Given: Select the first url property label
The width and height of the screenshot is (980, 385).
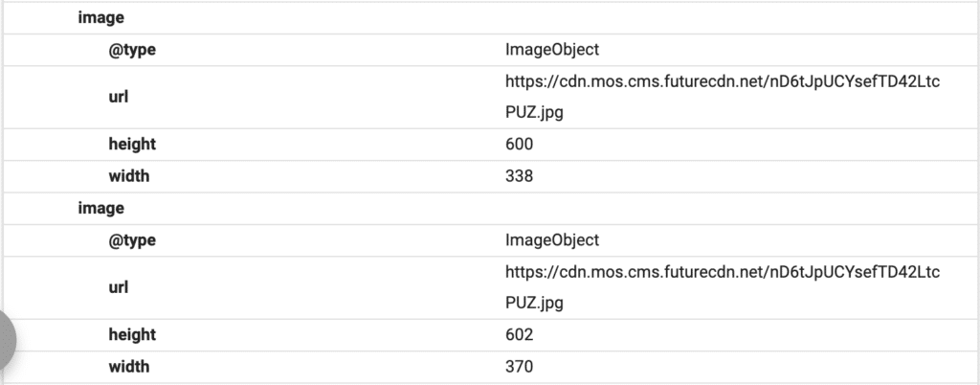Looking at the screenshot, I should [119, 97].
